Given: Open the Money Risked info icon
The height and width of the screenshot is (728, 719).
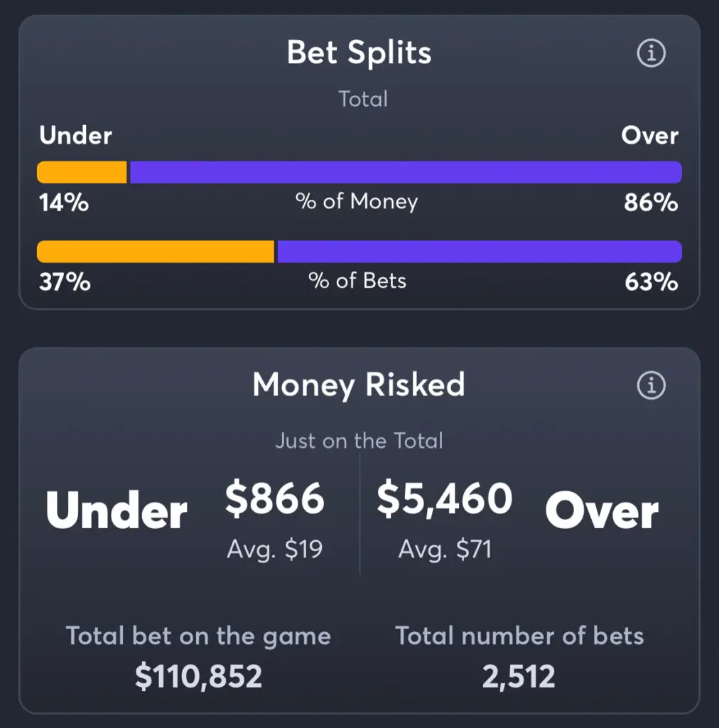Looking at the screenshot, I should (651, 385).
